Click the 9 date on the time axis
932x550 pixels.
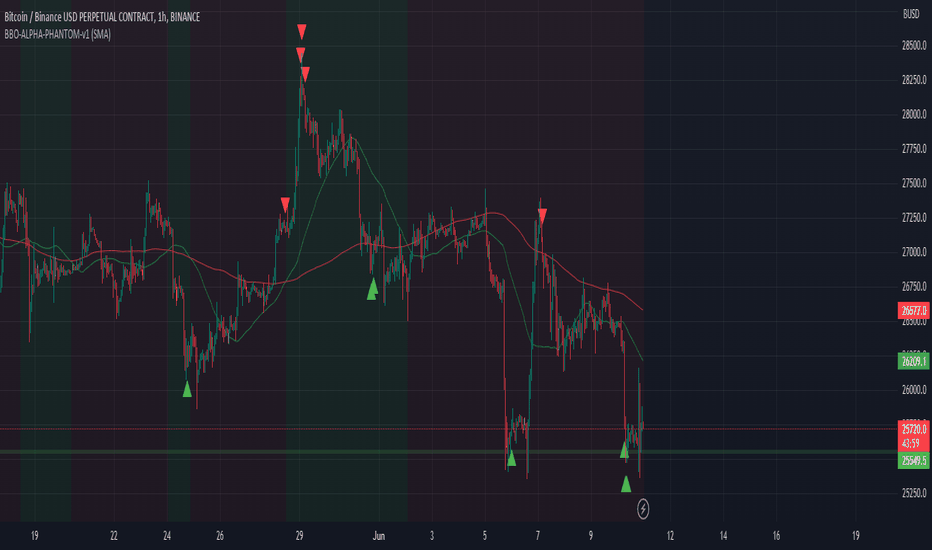coord(591,536)
